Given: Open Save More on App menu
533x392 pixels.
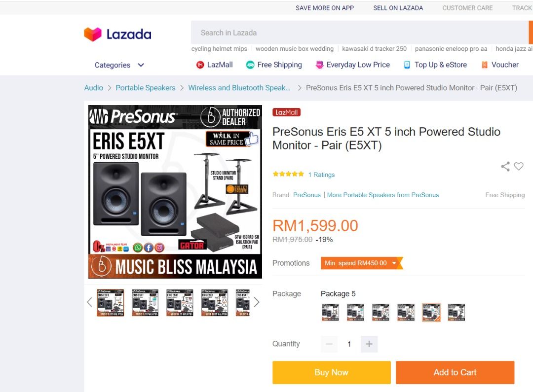Looking at the screenshot, I should pyautogui.click(x=325, y=8).
